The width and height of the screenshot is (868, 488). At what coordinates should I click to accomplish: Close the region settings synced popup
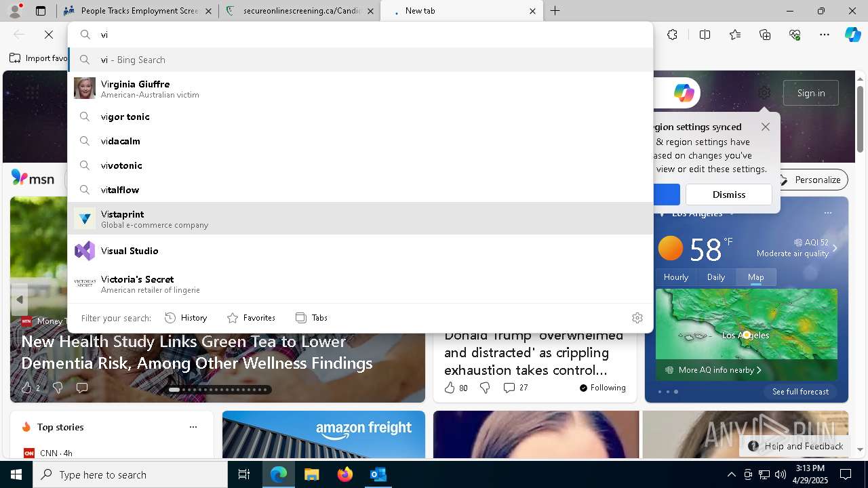click(x=766, y=127)
